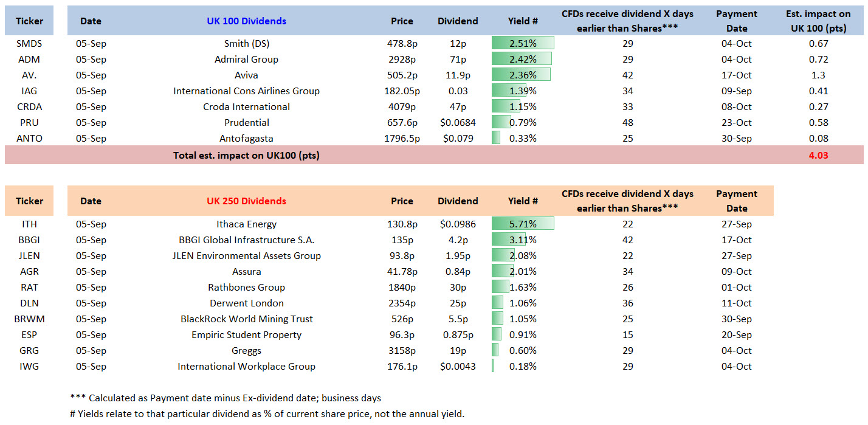Click the 3158p price cell
The height and width of the screenshot is (425, 868).
pyautogui.click(x=402, y=351)
